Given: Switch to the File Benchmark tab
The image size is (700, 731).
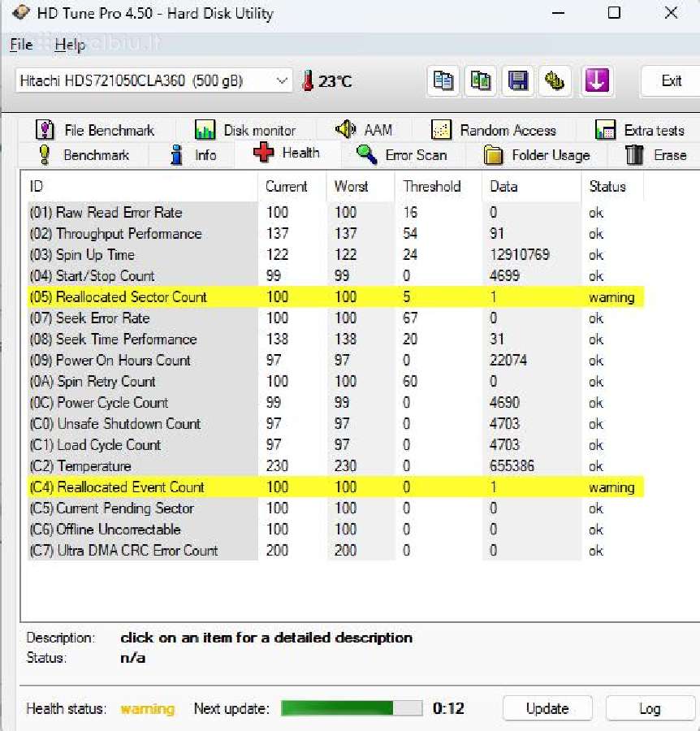Looking at the screenshot, I should (x=95, y=130).
